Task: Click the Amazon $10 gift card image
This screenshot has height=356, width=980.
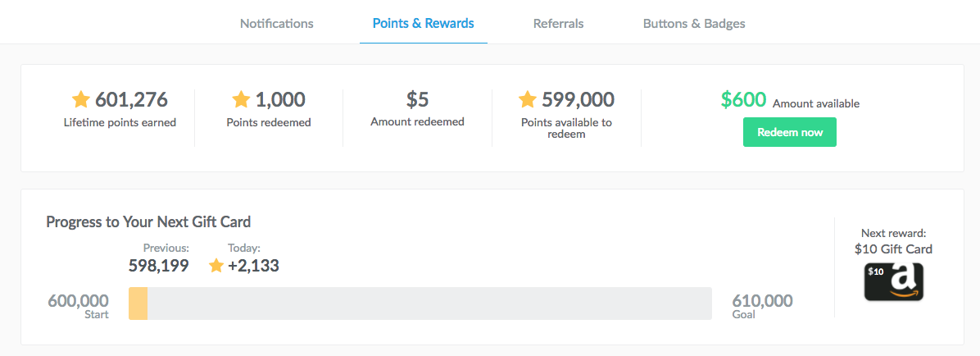Action: pos(894,281)
